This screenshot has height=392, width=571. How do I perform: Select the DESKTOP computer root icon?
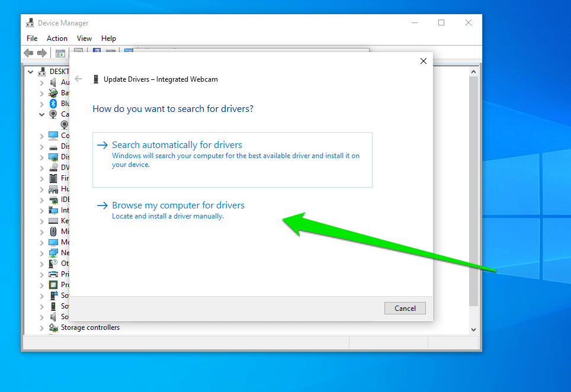pos(42,71)
